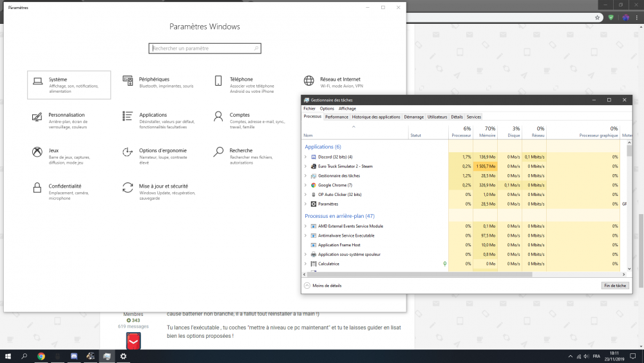Click the Options d'ergonomie icon
644x363 pixels.
click(128, 152)
